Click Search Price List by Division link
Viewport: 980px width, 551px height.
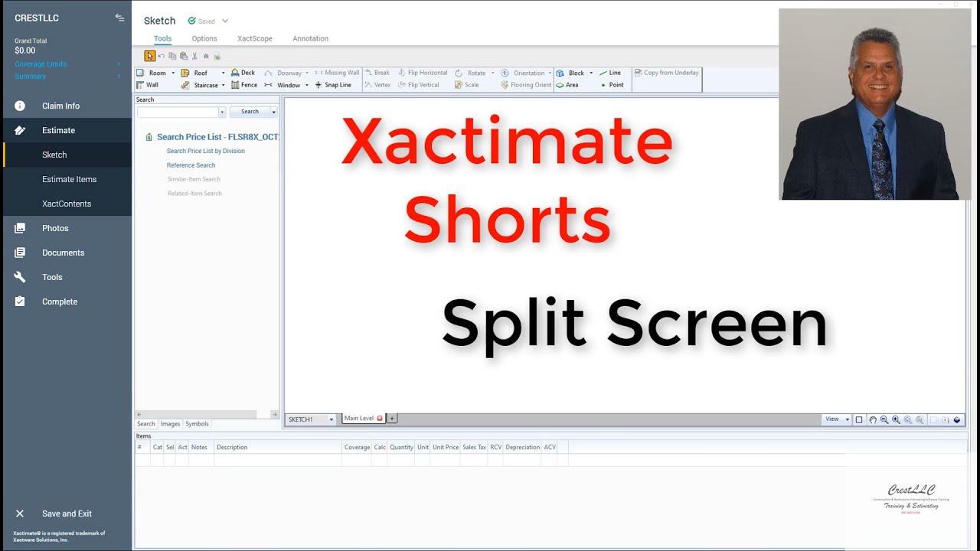(x=206, y=151)
